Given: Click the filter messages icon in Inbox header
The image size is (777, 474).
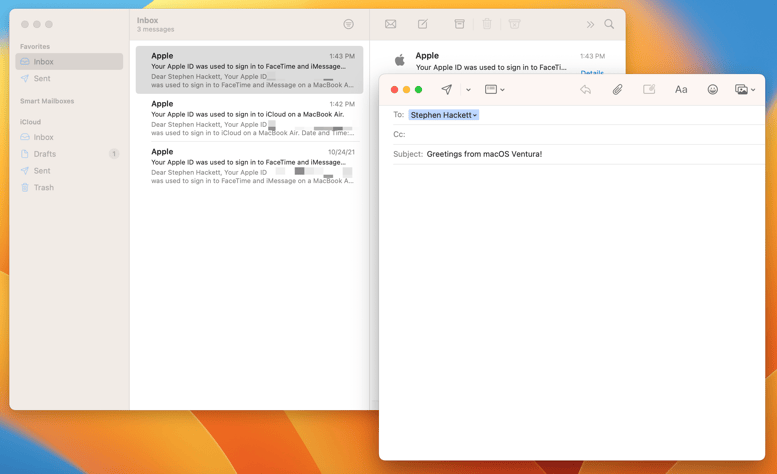Looking at the screenshot, I should (x=348, y=24).
